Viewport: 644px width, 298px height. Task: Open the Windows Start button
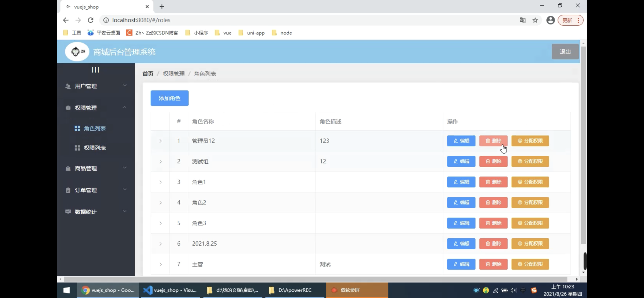(x=67, y=290)
